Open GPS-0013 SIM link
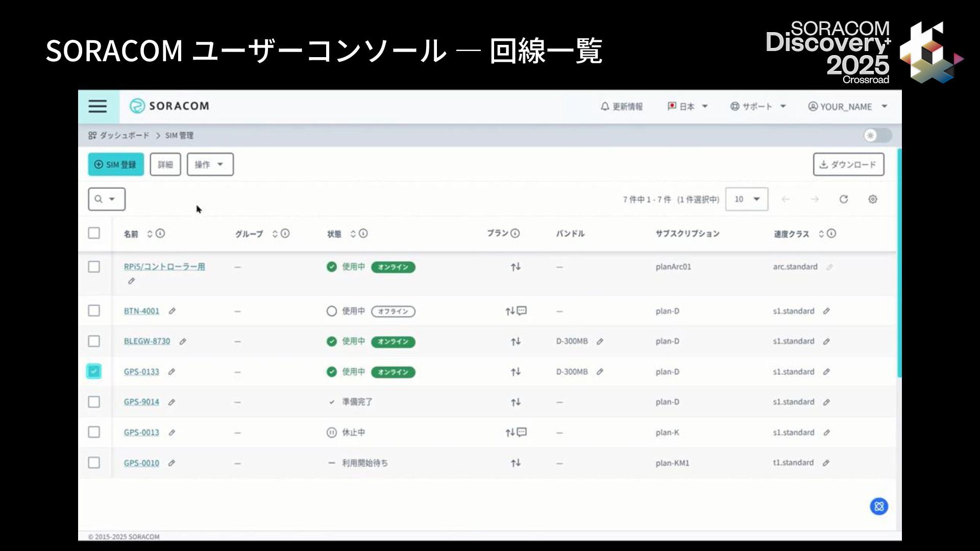This screenshot has width=980, height=551. click(x=141, y=433)
